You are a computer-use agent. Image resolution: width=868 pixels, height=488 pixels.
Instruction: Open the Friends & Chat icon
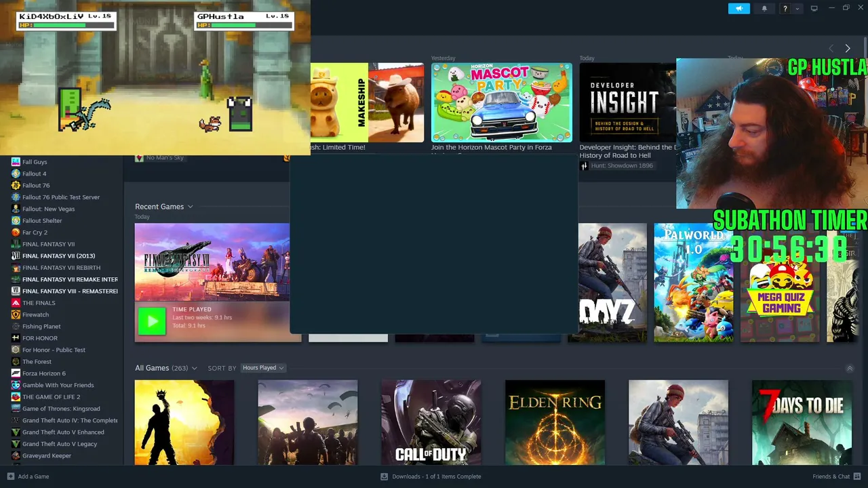pos(857,476)
